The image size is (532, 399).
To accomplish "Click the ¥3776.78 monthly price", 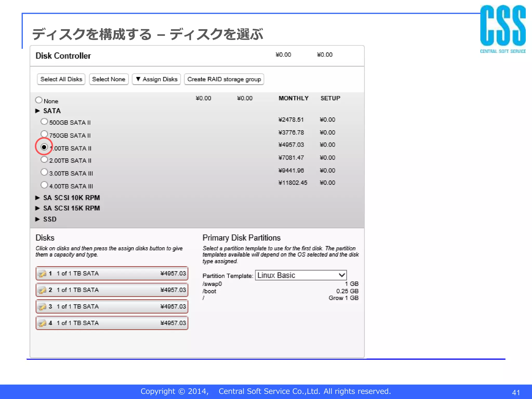I will [291, 132].
